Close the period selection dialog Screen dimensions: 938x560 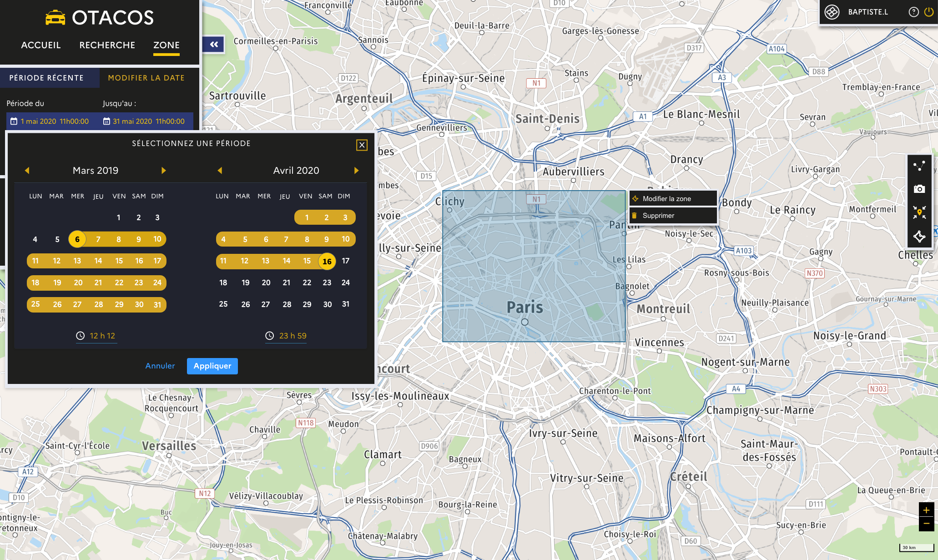pyautogui.click(x=362, y=145)
